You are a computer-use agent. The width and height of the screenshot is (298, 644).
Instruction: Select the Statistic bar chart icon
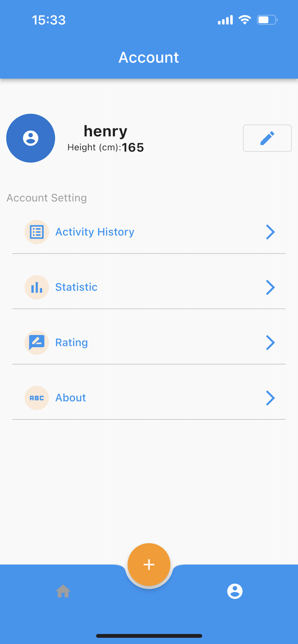click(x=37, y=287)
